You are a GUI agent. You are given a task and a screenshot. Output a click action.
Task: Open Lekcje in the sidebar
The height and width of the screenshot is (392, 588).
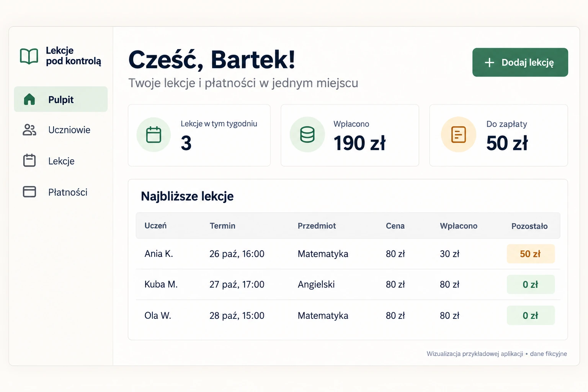61,161
